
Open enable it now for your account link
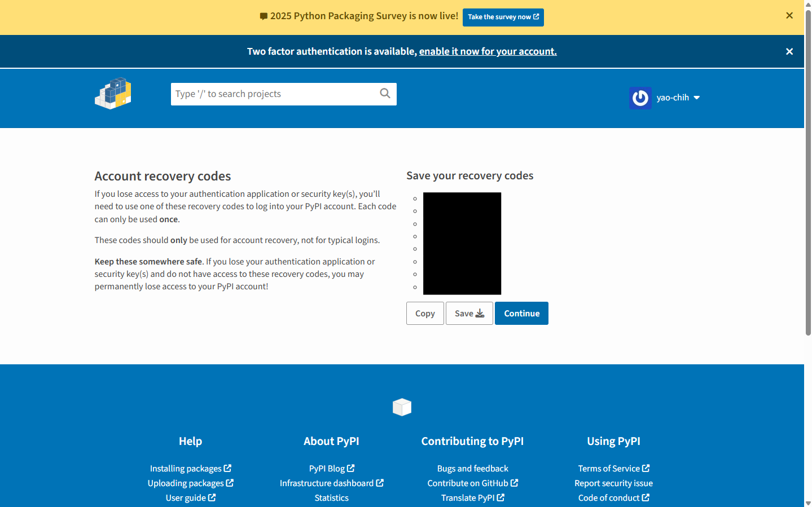coord(488,51)
